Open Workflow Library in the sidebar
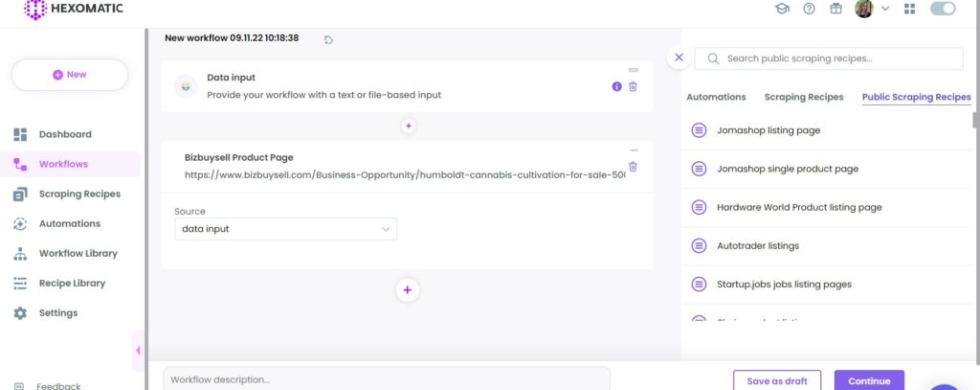The width and height of the screenshot is (980, 390). tap(78, 254)
